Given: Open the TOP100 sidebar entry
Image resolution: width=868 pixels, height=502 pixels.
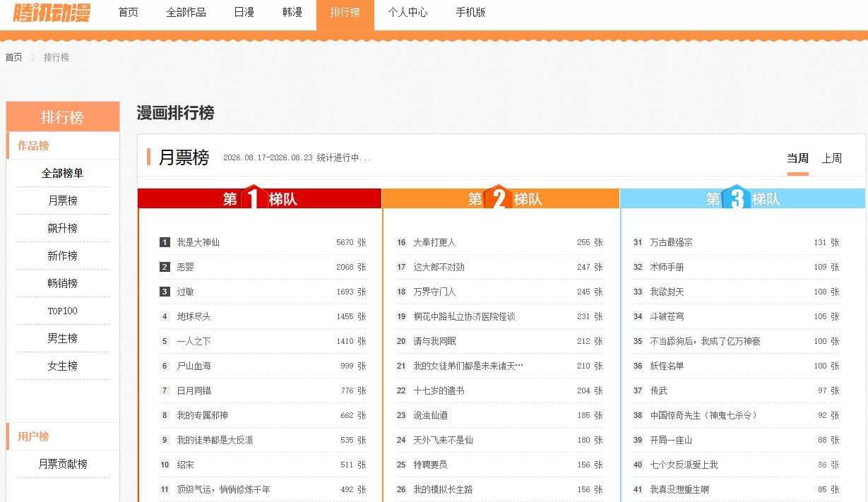Looking at the screenshot, I should click(63, 311).
